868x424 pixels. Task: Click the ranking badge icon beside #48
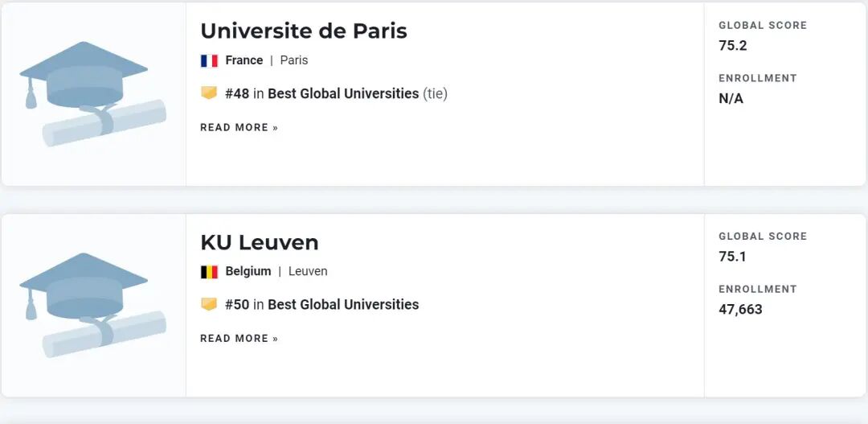pyautogui.click(x=209, y=93)
